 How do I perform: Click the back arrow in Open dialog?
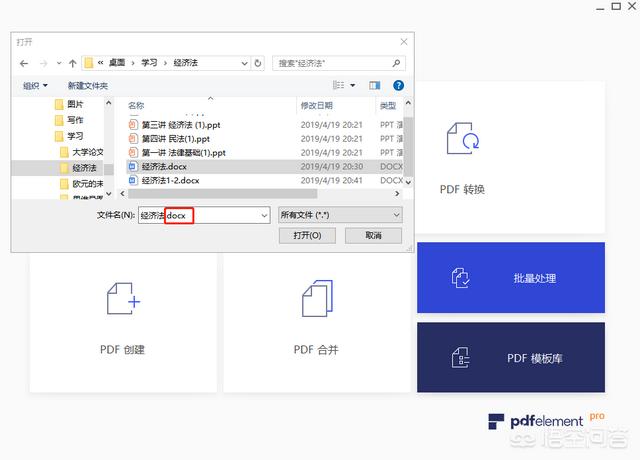click(x=24, y=64)
